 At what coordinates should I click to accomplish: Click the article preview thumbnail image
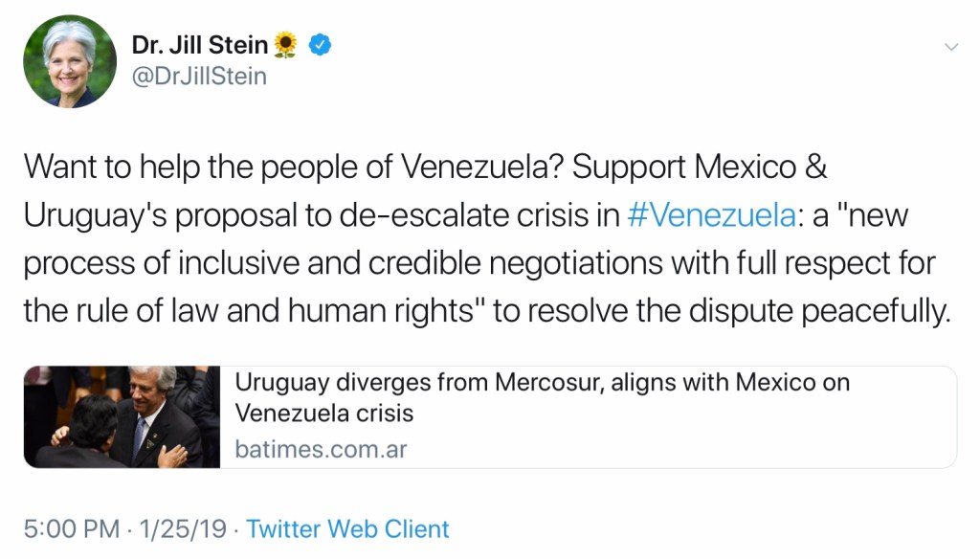pyautogui.click(x=122, y=417)
